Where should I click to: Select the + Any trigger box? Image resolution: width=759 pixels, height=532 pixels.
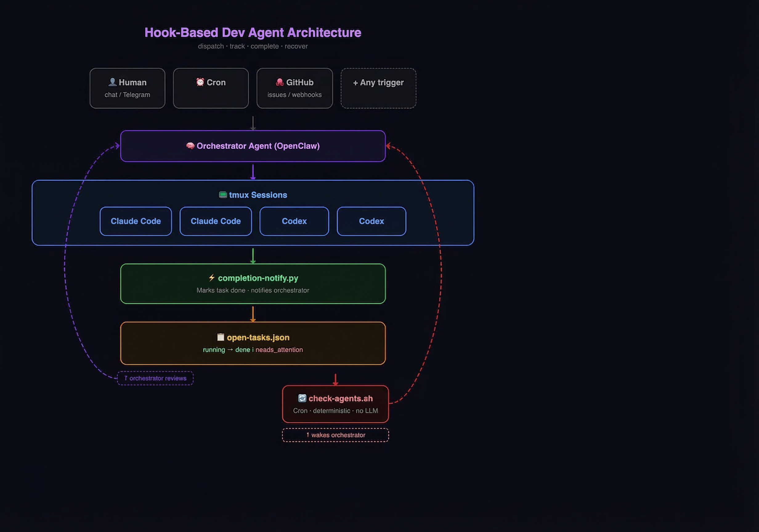[378, 88]
